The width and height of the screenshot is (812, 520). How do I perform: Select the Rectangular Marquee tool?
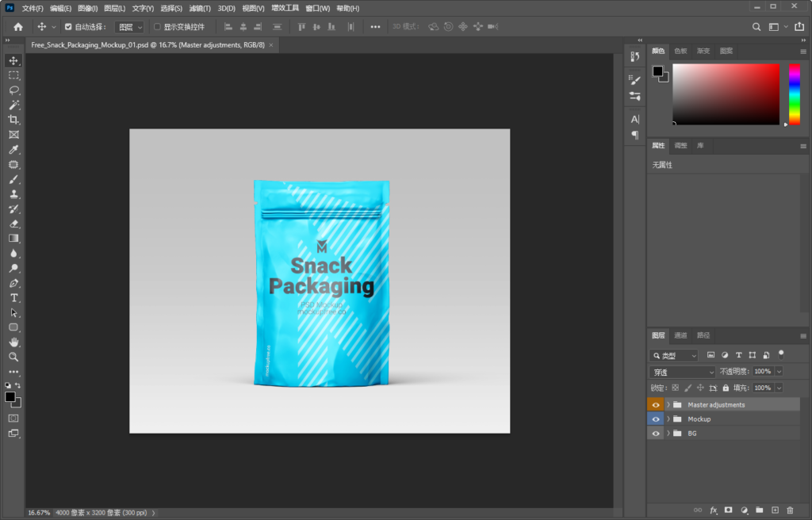coord(13,75)
